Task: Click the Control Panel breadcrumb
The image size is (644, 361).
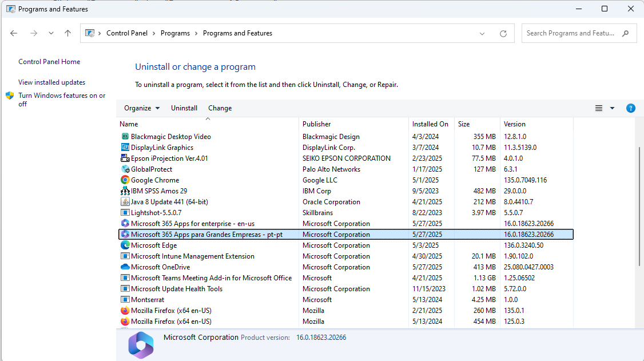Action: pyautogui.click(x=127, y=33)
